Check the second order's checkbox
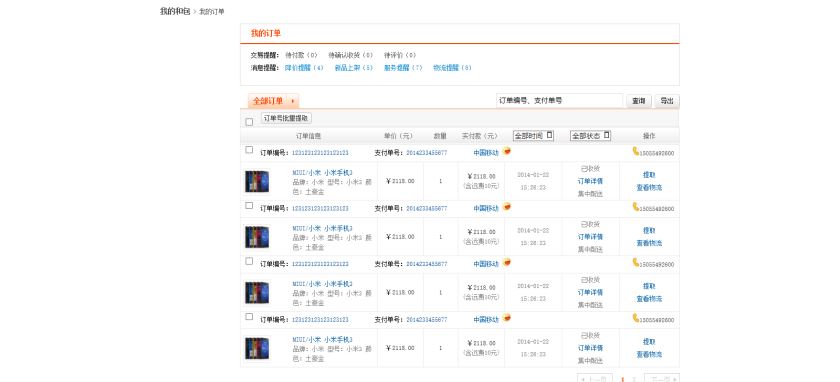This screenshot has width=840, height=382. (249, 206)
